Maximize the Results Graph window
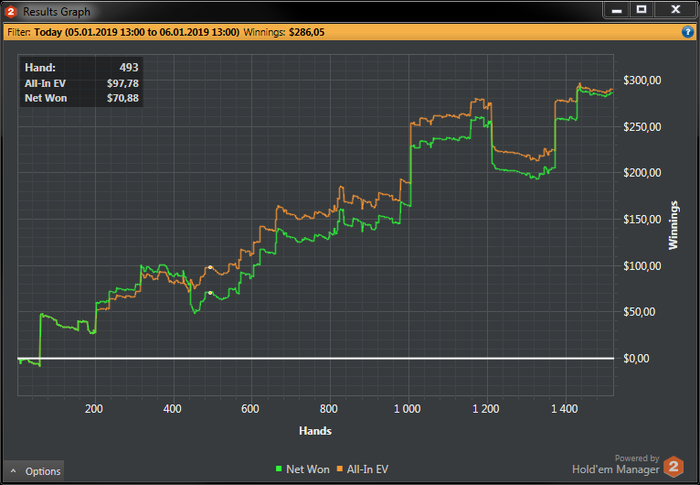 tap(642, 10)
